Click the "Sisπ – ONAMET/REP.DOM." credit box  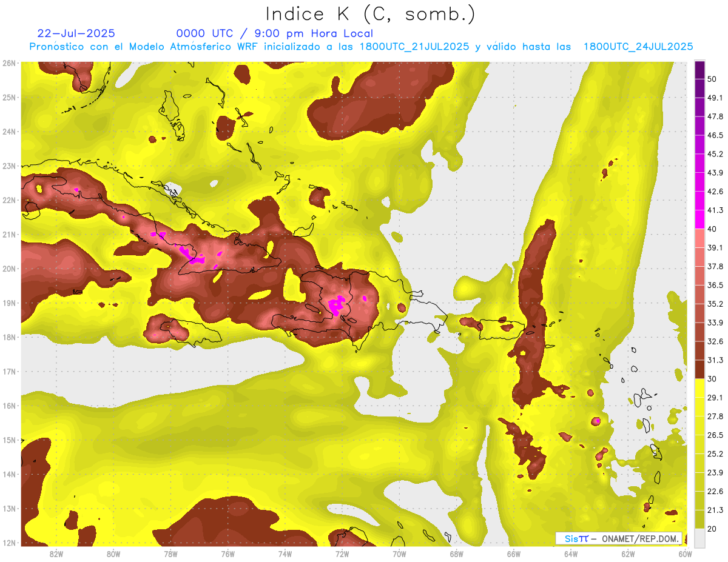click(x=618, y=538)
